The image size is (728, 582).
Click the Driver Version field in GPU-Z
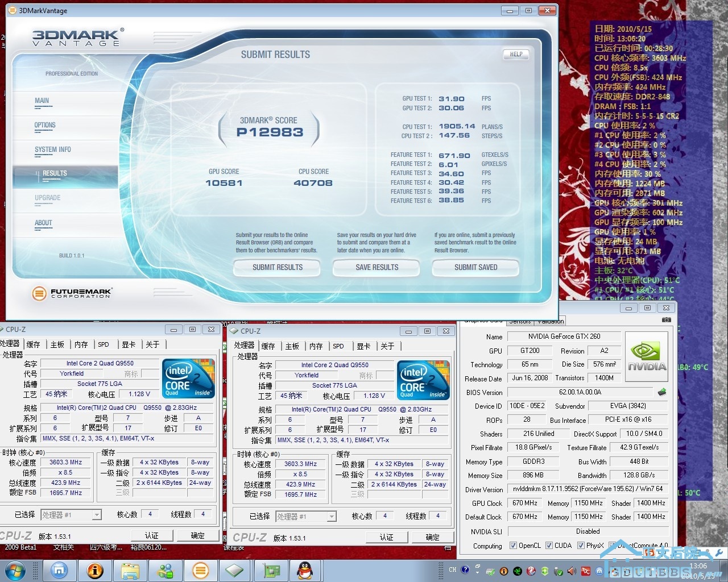[x=588, y=489]
